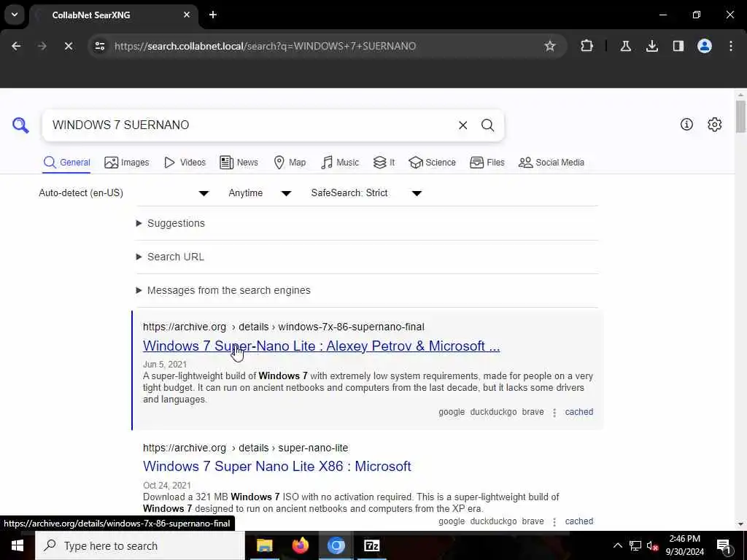This screenshot has height=560, width=747.
Task: Open cached version of second result
Action: [578, 521]
